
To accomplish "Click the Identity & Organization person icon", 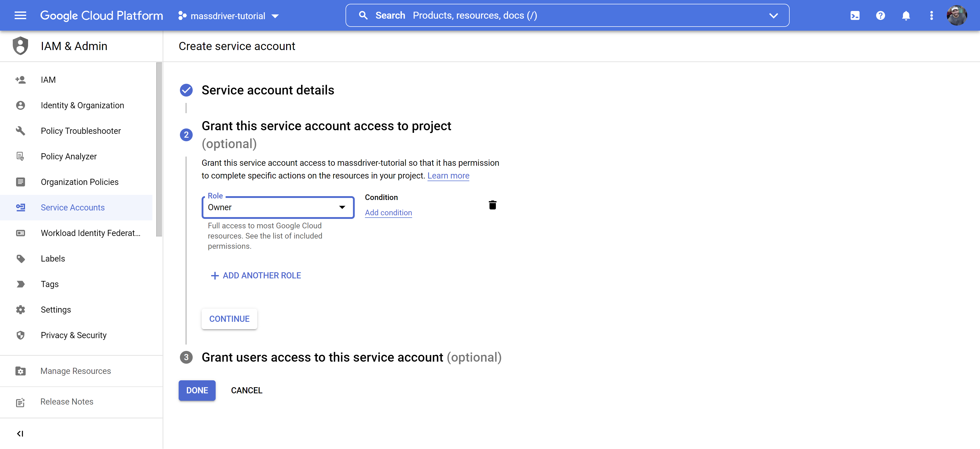I will coord(20,105).
